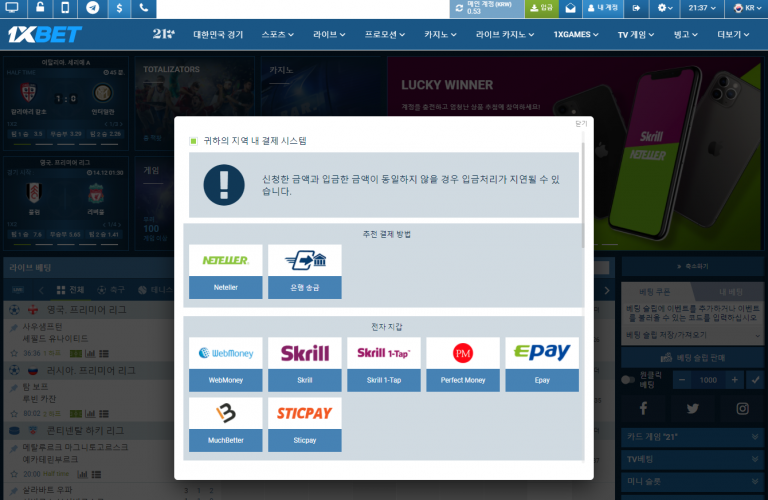The width and height of the screenshot is (768, 500).
Task: Pick WebMoney as the payment method
Action: [225, 364]
